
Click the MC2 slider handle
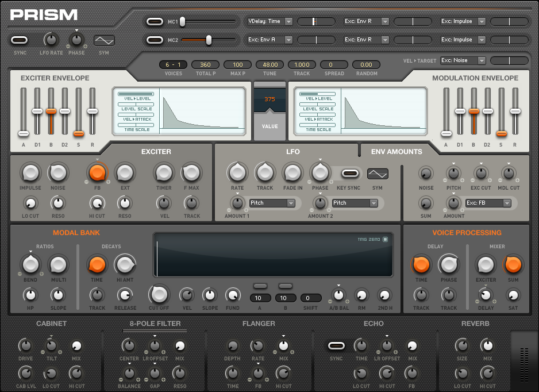point(209,40)
